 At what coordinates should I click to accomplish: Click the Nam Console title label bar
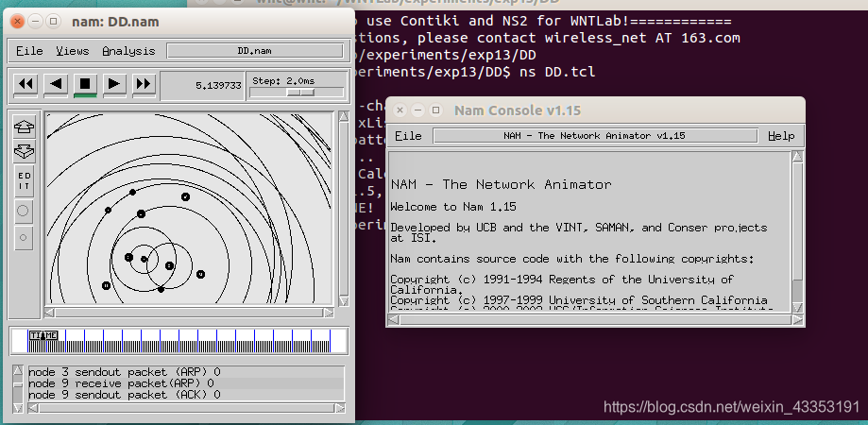(595, 136)
